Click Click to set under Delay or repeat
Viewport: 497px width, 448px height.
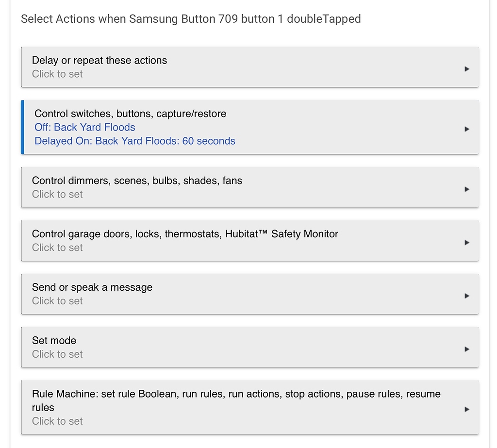(57, 74)
